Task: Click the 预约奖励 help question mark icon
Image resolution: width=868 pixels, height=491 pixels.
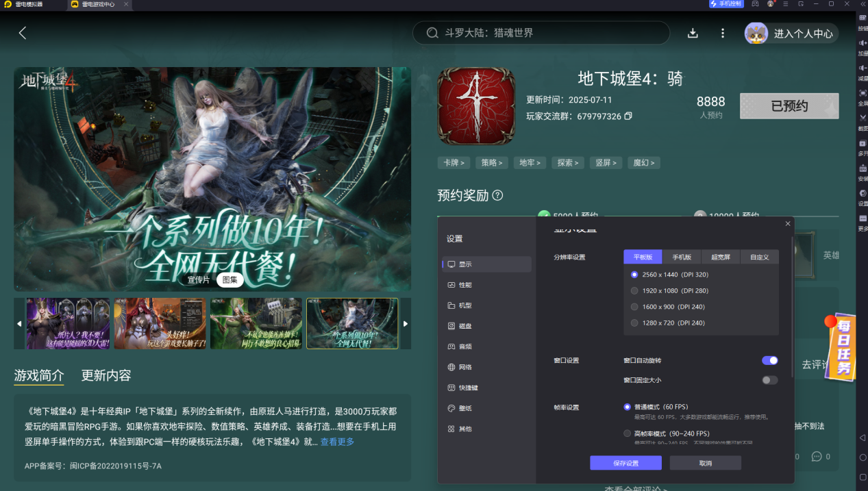Action: point(497,195)
